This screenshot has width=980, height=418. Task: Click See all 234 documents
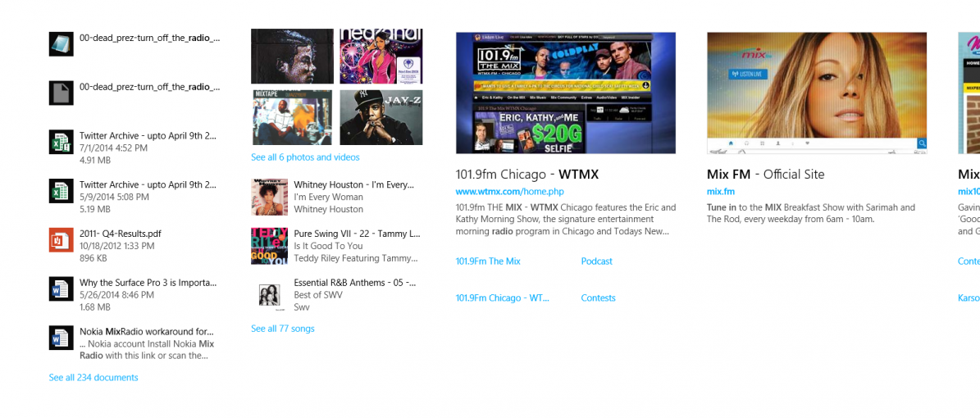[93, 377]
